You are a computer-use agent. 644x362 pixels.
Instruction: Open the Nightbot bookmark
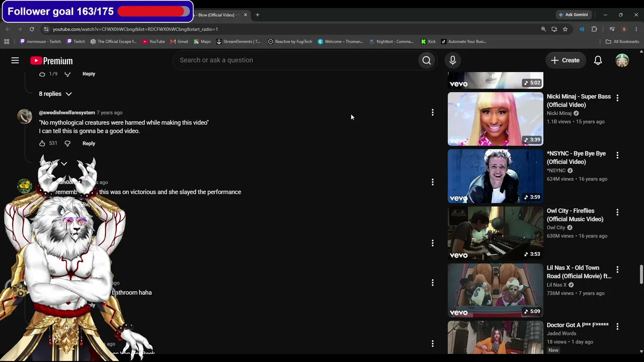(x=391, y=42)
